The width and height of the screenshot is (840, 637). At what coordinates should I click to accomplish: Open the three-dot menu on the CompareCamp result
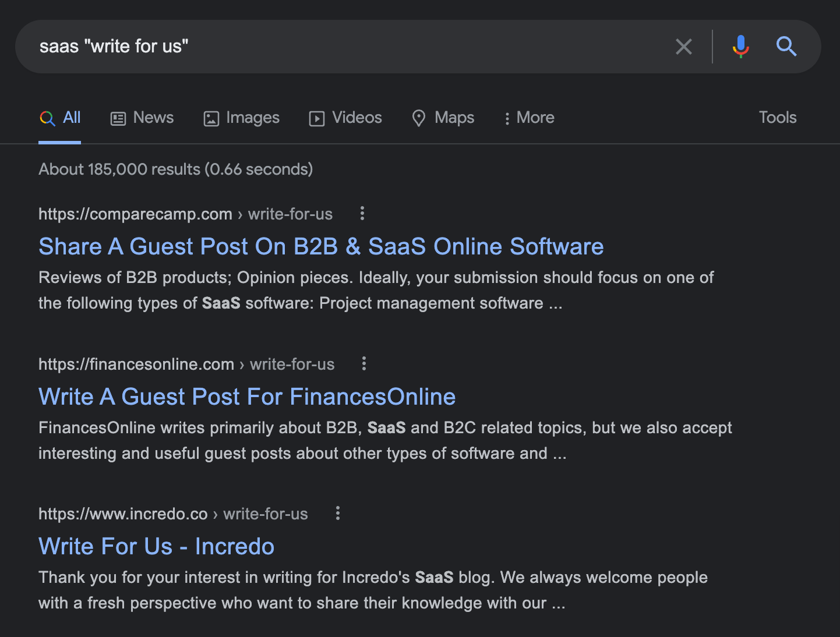point(362,214)
